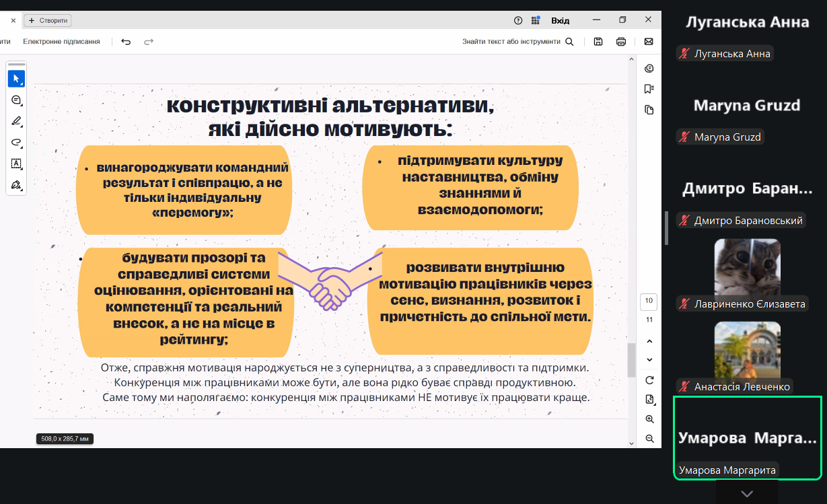Go to the next page arrow
Viewport: 827px width, 504px height.
[649, 359]
